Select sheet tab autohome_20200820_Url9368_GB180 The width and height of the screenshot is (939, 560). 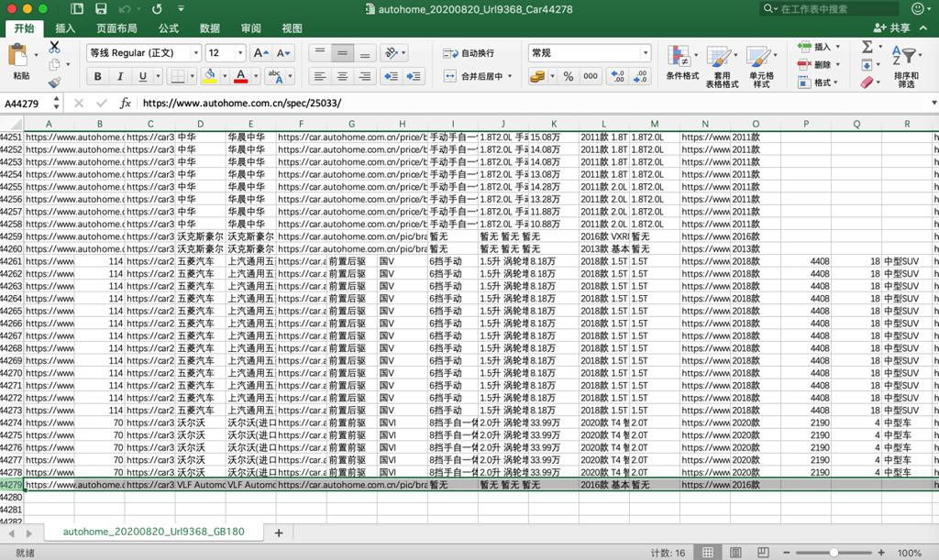click(153, 532)
